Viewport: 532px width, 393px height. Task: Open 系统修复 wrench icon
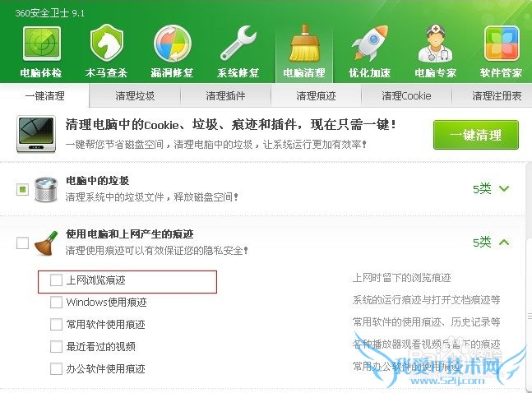point(238,44)
